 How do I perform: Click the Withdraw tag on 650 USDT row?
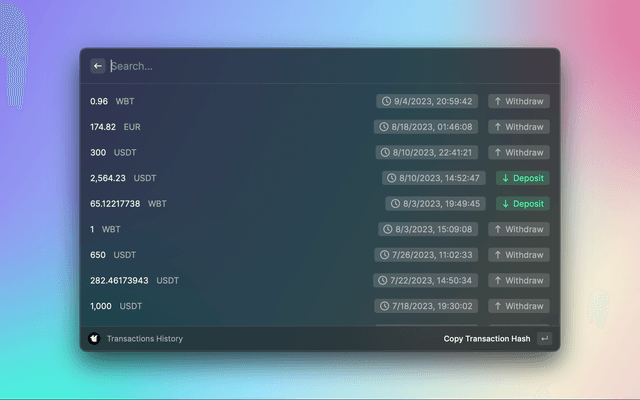click(518, 255)
